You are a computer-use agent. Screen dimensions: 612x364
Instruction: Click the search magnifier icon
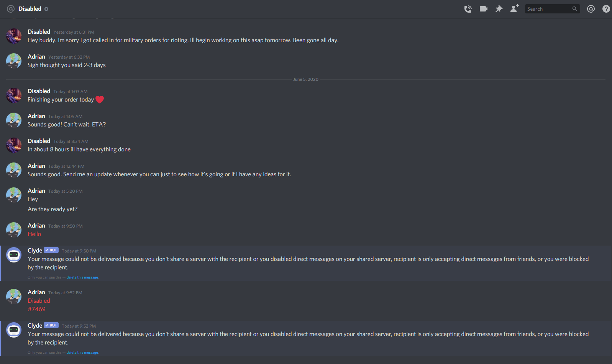[x=574, y=9]
